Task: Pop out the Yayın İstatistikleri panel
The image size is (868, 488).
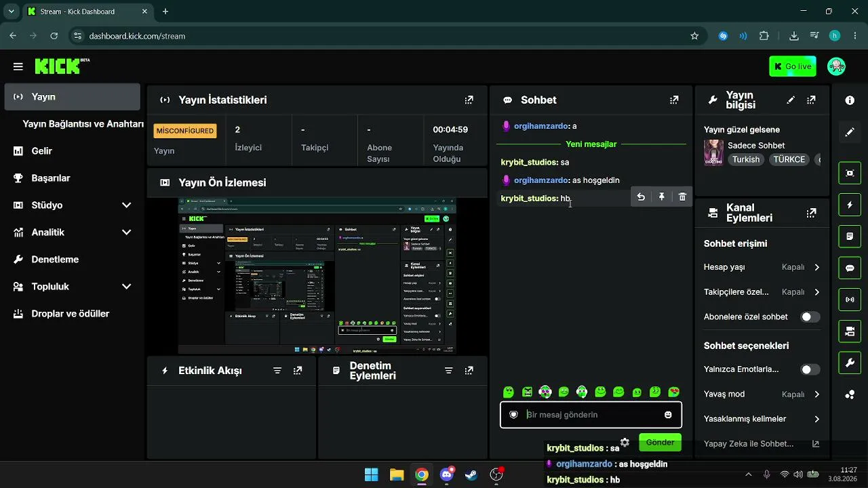Action: click(469, 100)
